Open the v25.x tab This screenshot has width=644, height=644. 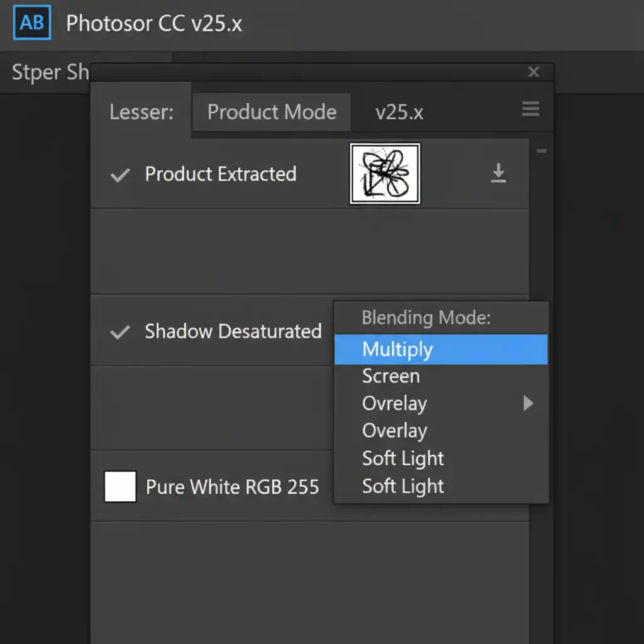(x=399, y=113)
